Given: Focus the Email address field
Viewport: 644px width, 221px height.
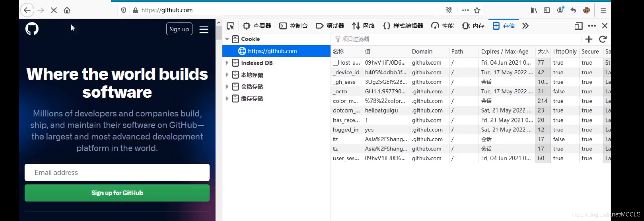Looking at the screenshot, I should click(x=117, y=172).
